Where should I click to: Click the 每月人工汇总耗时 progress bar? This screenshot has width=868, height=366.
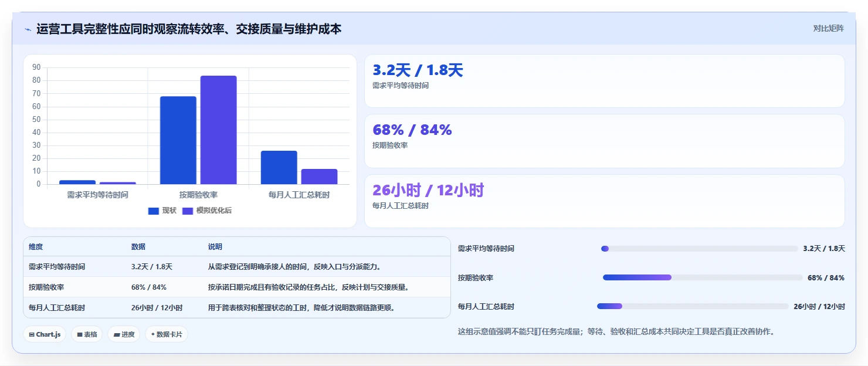pos(693,306)
